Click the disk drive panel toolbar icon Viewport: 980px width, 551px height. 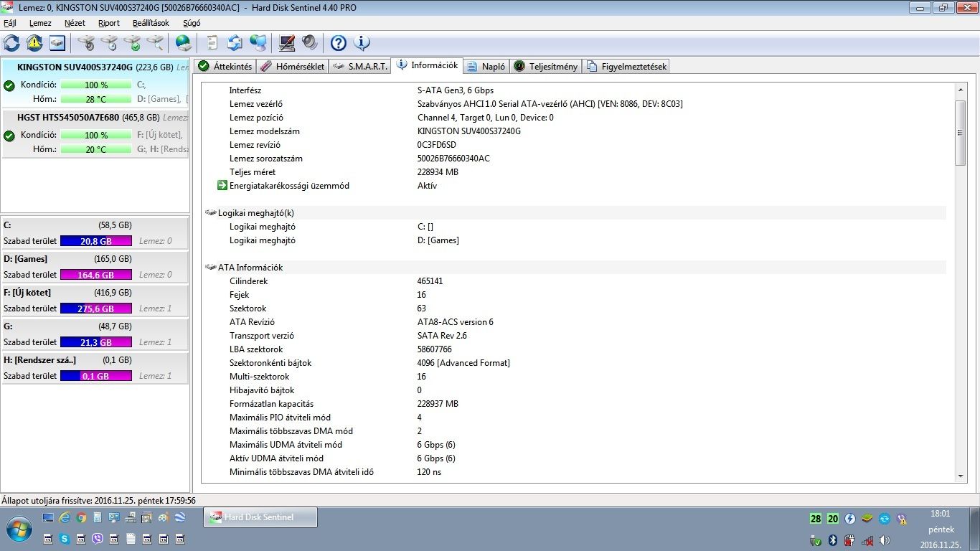click(57, 43)
